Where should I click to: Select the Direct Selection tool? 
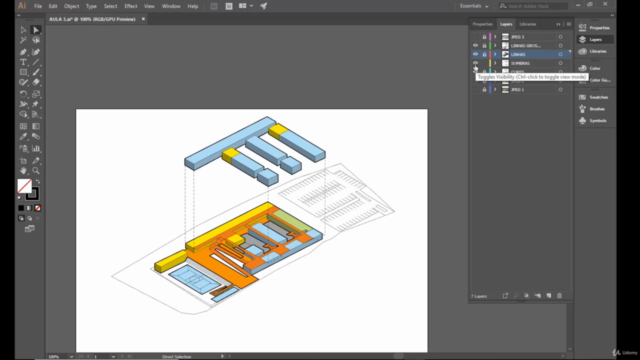(36, 30)
